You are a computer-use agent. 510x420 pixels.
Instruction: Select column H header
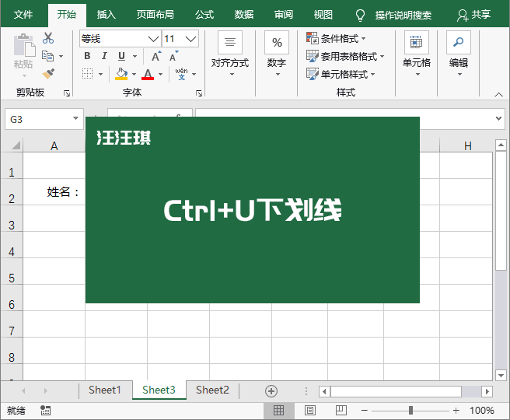click(467, 145)
